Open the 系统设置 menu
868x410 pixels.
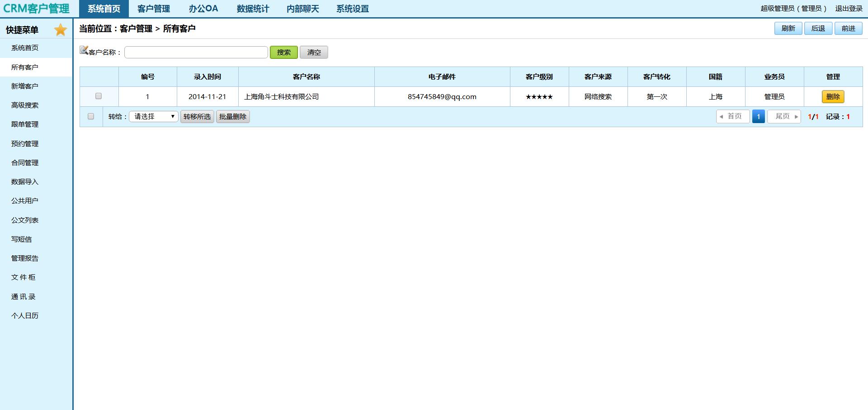[353, 9]
